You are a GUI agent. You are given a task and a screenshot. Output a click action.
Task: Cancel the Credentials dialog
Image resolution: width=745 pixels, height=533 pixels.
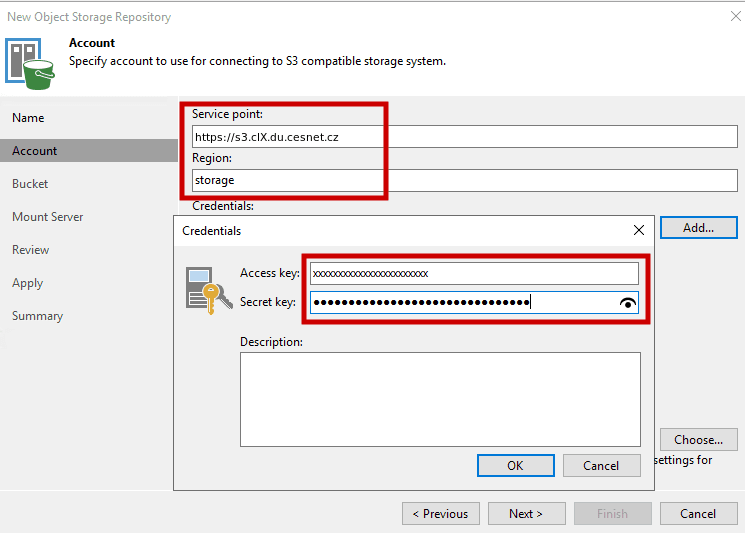(x=601, y=466)
